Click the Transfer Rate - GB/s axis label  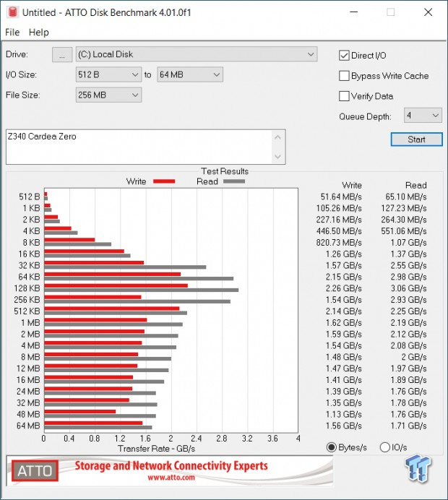(x=156, y=449)
